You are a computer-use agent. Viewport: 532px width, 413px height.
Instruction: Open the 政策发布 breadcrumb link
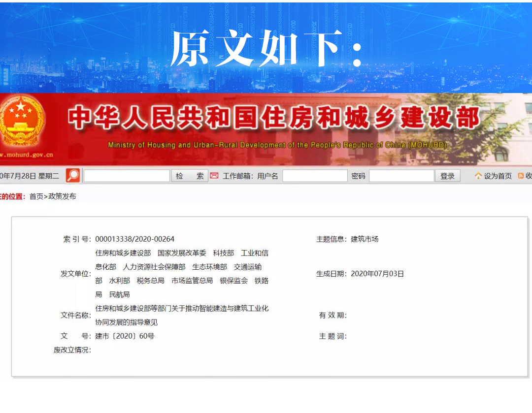tap(62, 196)
